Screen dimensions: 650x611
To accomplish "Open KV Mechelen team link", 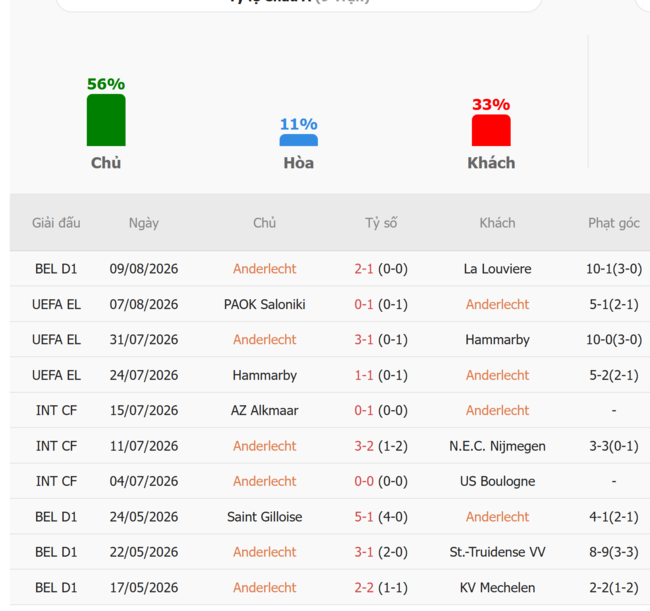I will pos(497,588).
